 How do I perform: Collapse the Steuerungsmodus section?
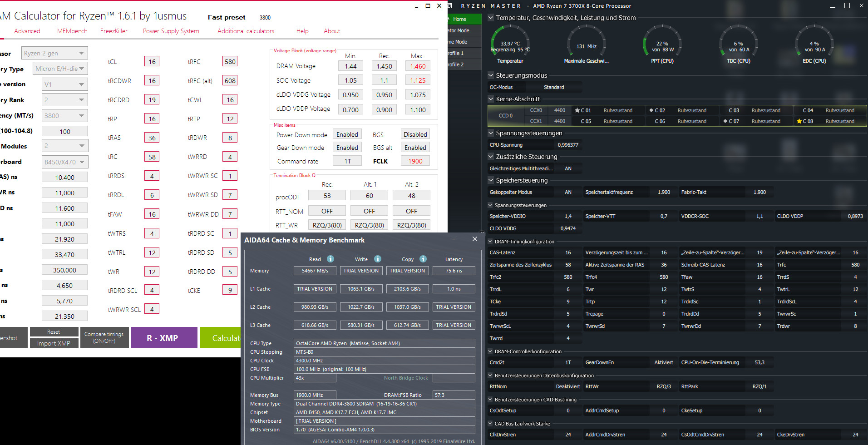491,75
